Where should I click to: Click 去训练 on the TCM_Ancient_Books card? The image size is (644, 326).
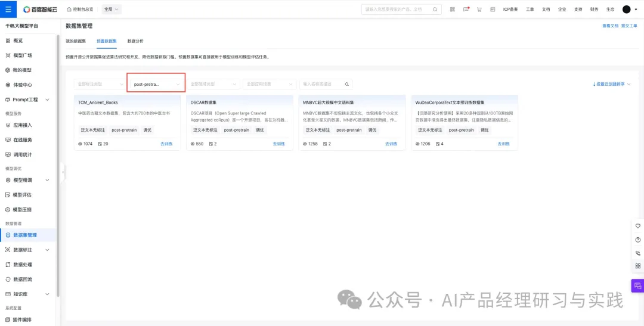tap(166, 144)
